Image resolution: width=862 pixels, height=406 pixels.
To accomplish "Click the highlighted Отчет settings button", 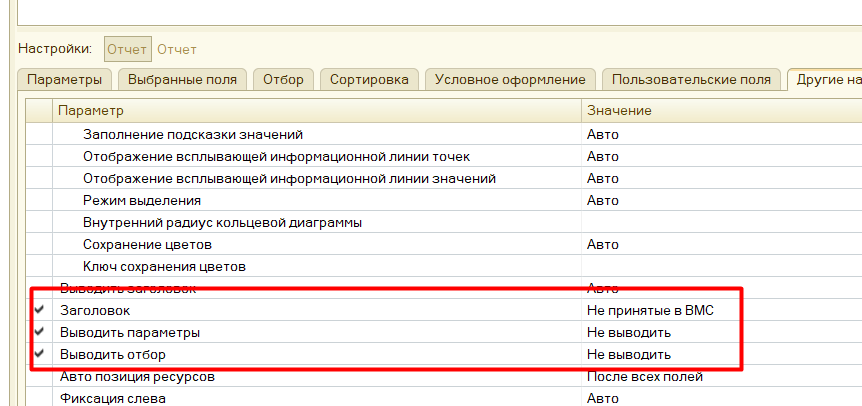I will 128,49.
